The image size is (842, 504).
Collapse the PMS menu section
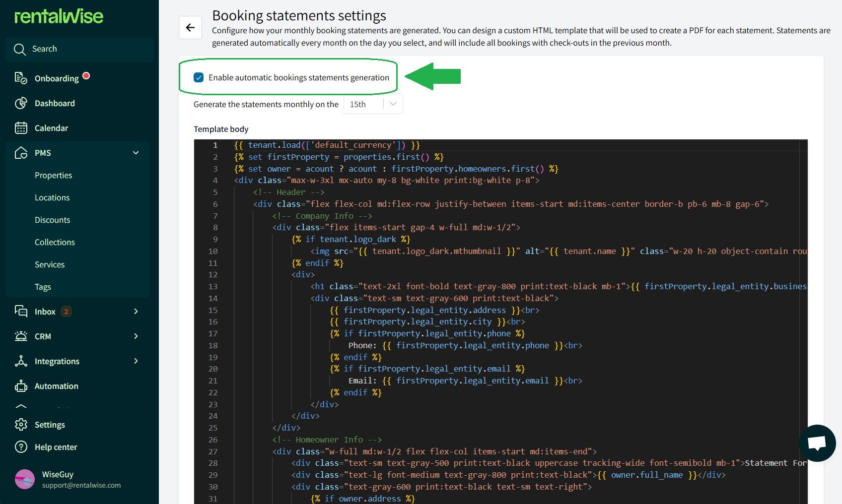tap(136, 153)
